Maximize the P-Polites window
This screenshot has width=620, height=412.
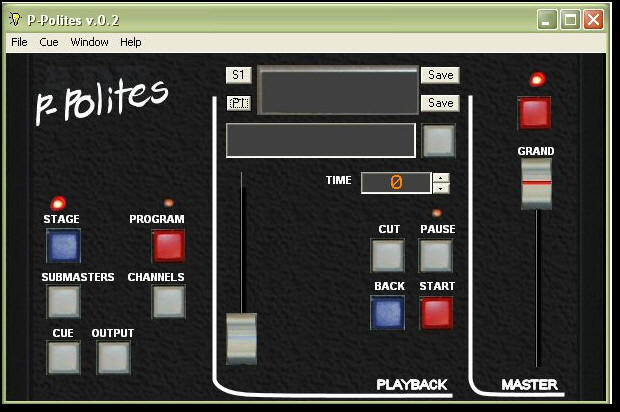(x=570, y=19)
